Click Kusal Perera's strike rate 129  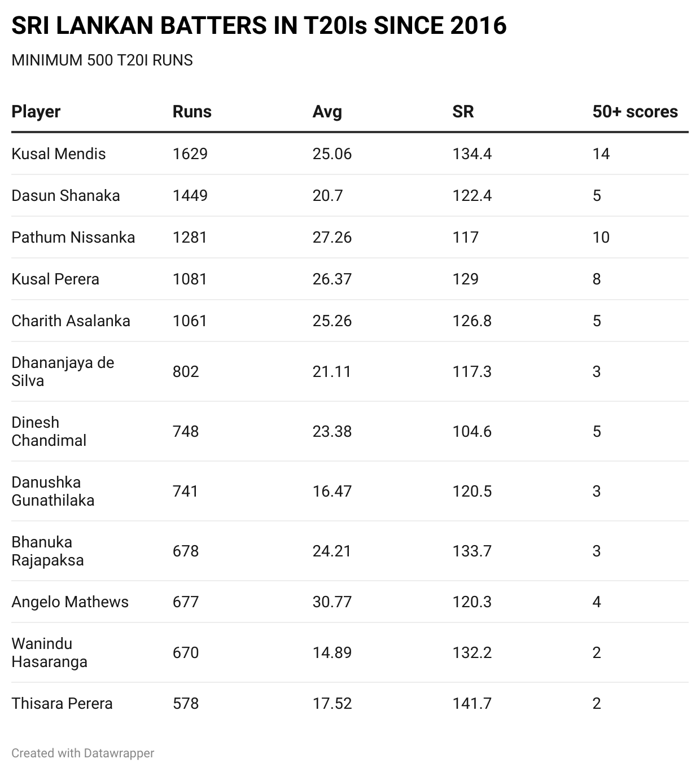pos(466,279)
